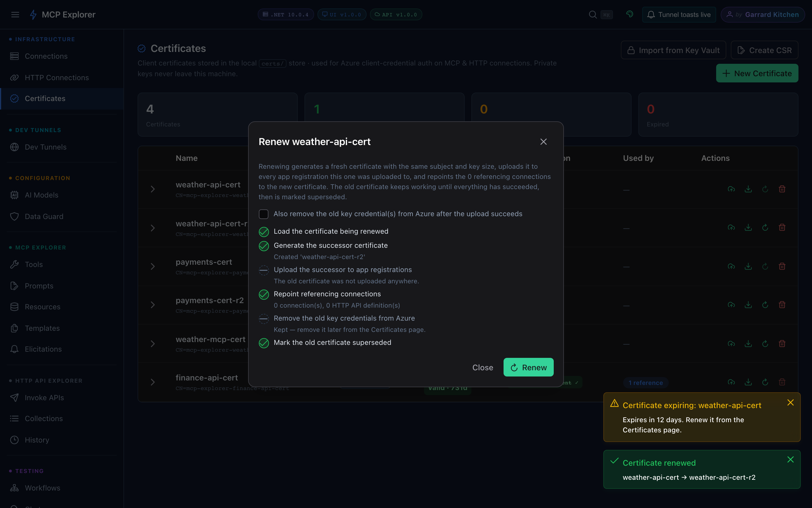Expand the weather-api-cert row
The height and width of the screenshot is (508, 812).
coord(153,189)
